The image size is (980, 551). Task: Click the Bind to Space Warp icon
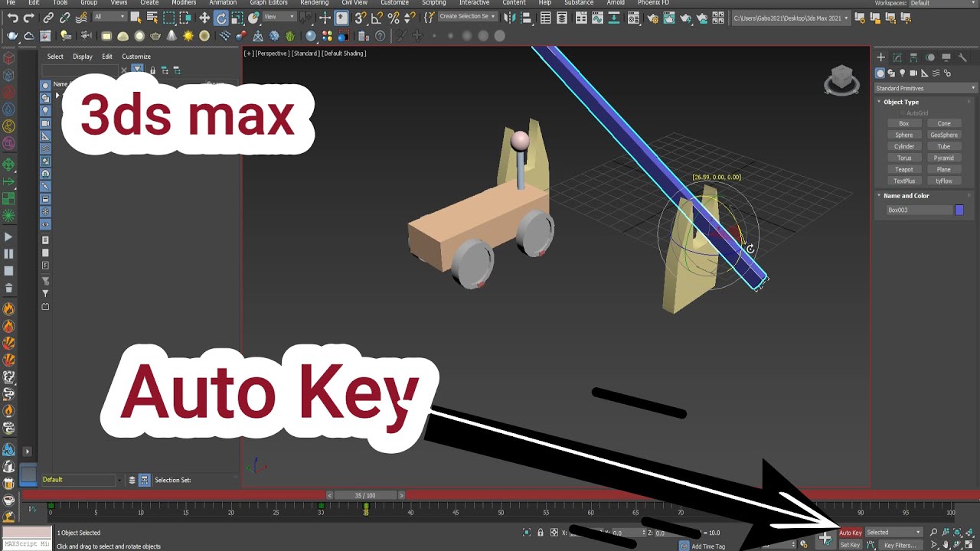point(81,18)
